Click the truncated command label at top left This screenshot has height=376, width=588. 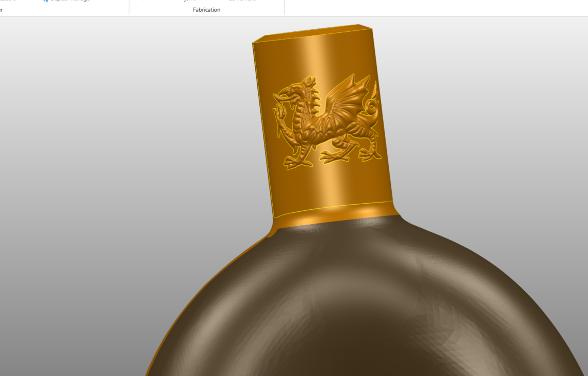[8, 1]
